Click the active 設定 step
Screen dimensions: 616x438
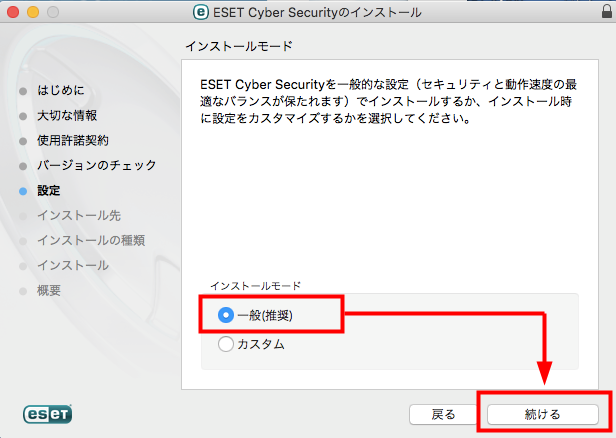(49, 191)
